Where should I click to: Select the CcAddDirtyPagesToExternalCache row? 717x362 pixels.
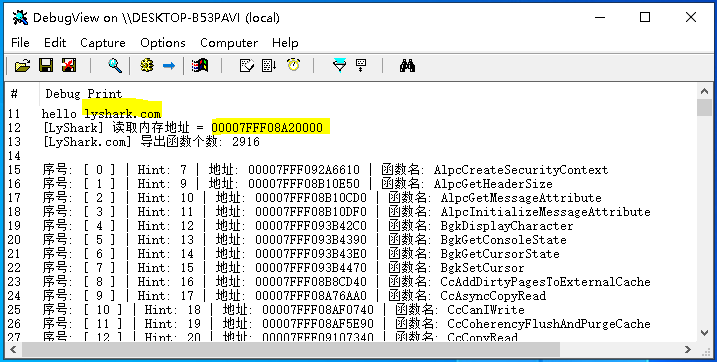pyautogui.click(x=351, y=282)
